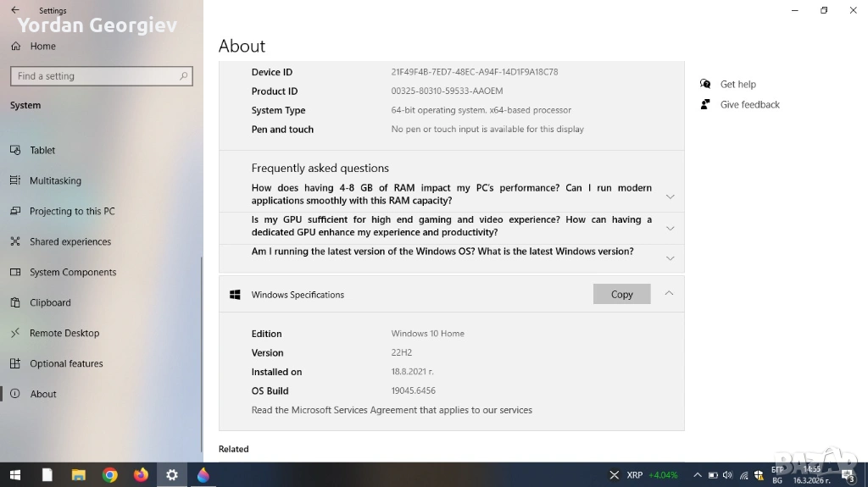Focus the Find a setting box
Viewport: 868px width, 487px height.
pyautogui.click(x=93, y=76)
